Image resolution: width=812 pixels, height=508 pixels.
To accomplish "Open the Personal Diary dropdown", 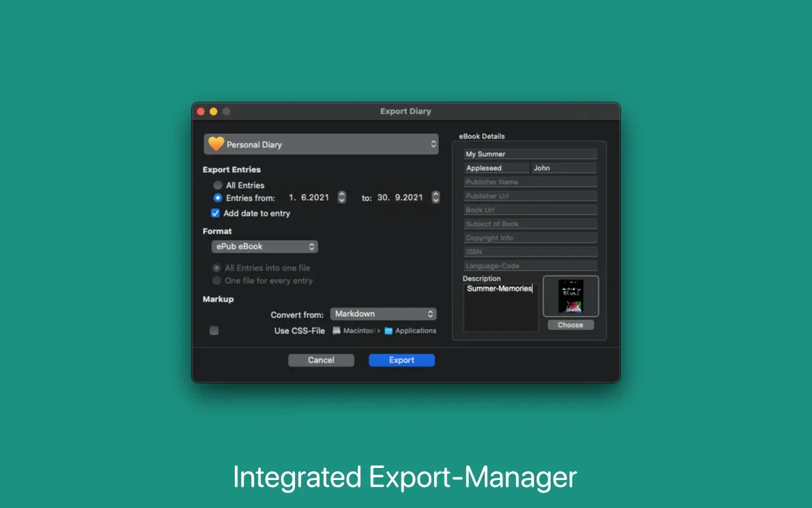I will 321,144.
